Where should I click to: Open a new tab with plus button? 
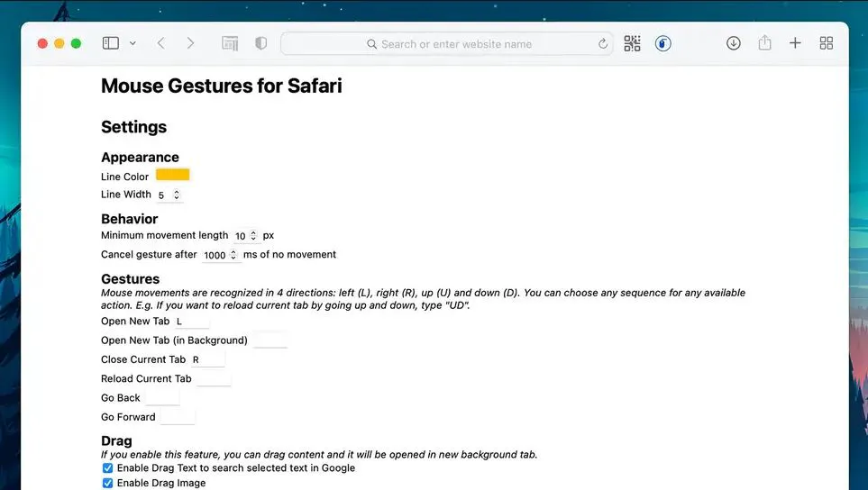(x=795, y=43)
